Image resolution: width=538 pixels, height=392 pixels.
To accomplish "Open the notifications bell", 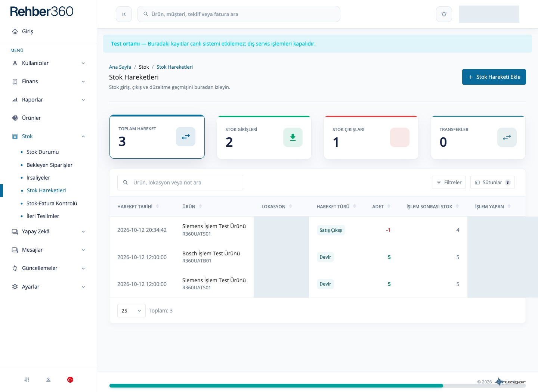I will coord(444,14).
